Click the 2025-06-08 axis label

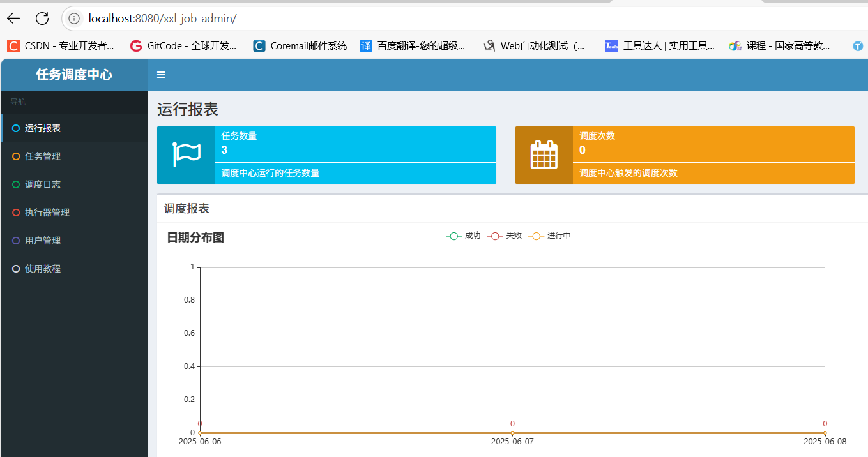[825, 441]
